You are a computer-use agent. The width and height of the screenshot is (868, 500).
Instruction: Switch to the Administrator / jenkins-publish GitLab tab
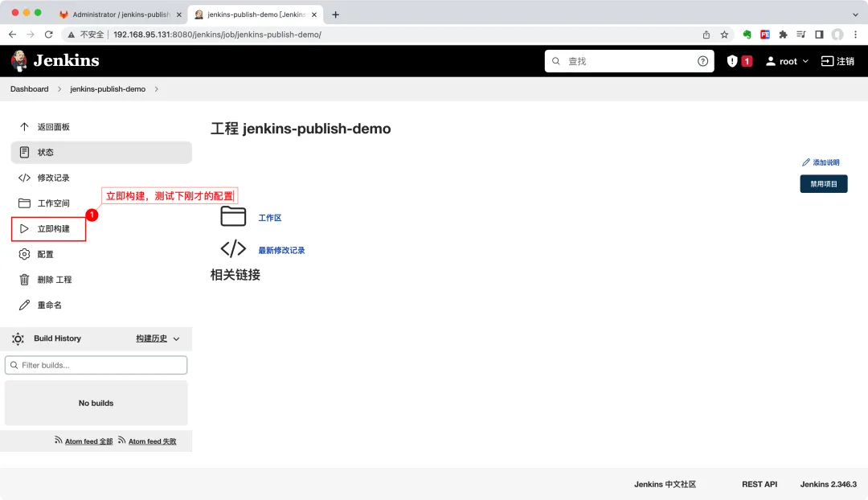point(119,14)
